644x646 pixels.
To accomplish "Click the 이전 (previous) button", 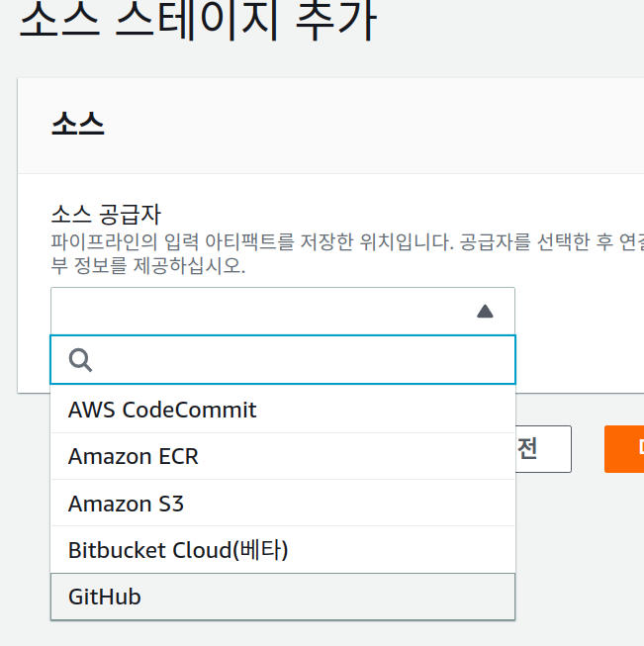I will point(543,449).
